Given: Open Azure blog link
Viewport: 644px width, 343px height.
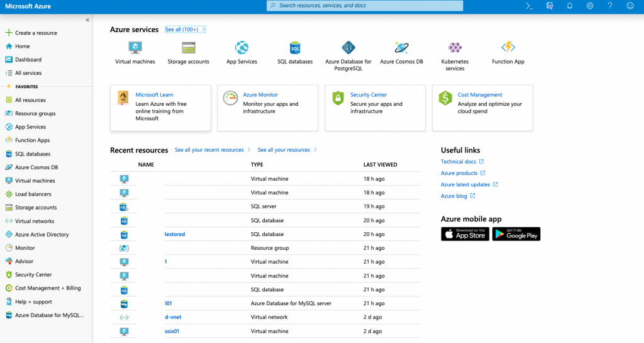Looking at the screenshot, I should [458, 196].
